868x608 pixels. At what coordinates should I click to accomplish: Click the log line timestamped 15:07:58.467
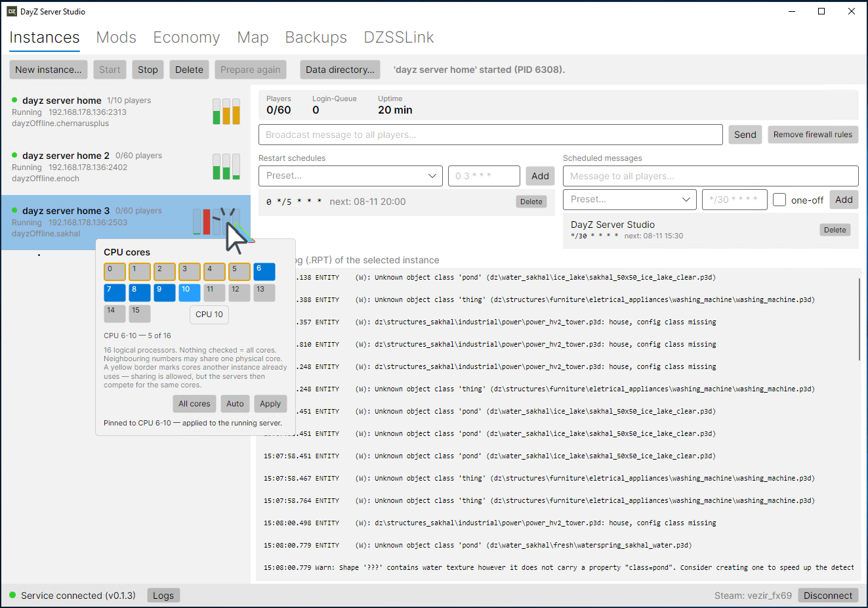point(539,479)
